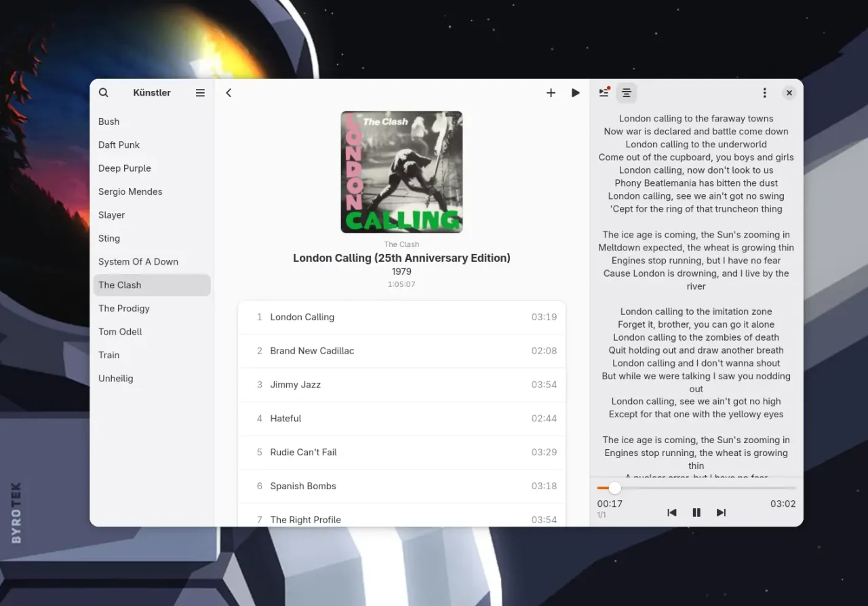
Task: Add the album to queue with plus icon
Action: point(551,93)
